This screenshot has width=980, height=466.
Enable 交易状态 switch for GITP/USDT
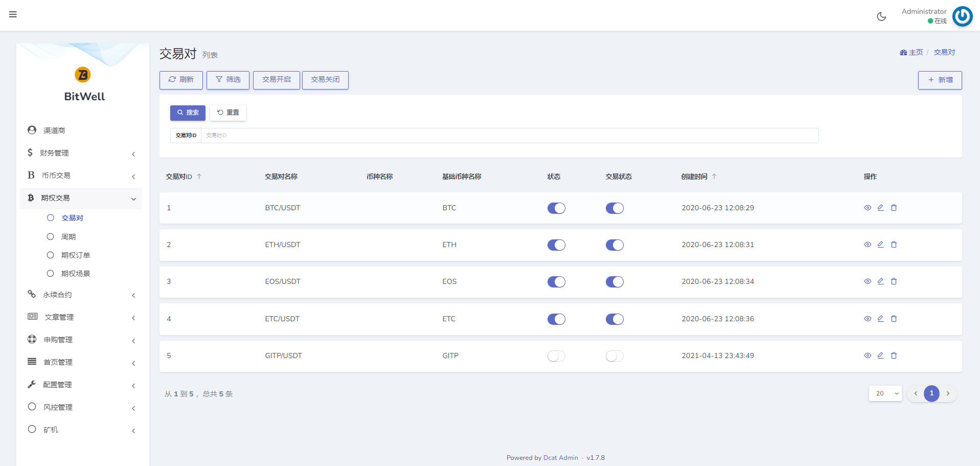click(614, 356)
